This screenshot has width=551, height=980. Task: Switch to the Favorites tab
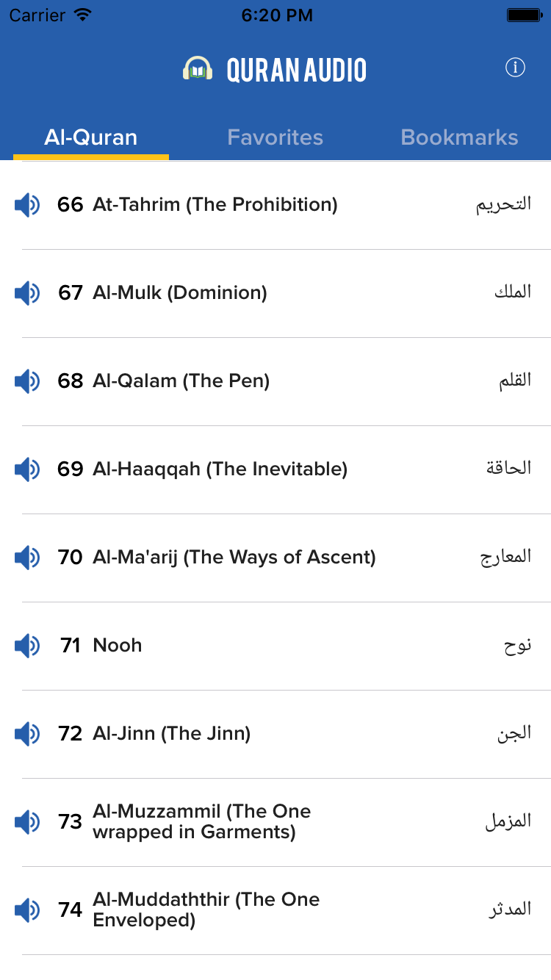275,137
